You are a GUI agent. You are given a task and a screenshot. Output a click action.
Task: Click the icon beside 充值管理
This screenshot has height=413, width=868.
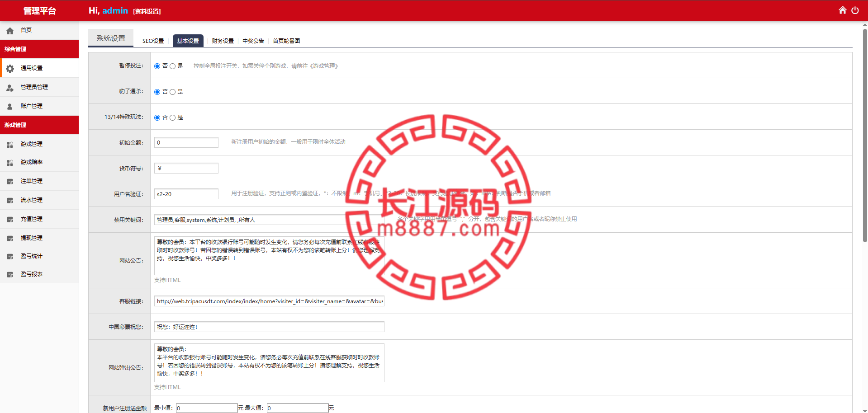point(10,220)
